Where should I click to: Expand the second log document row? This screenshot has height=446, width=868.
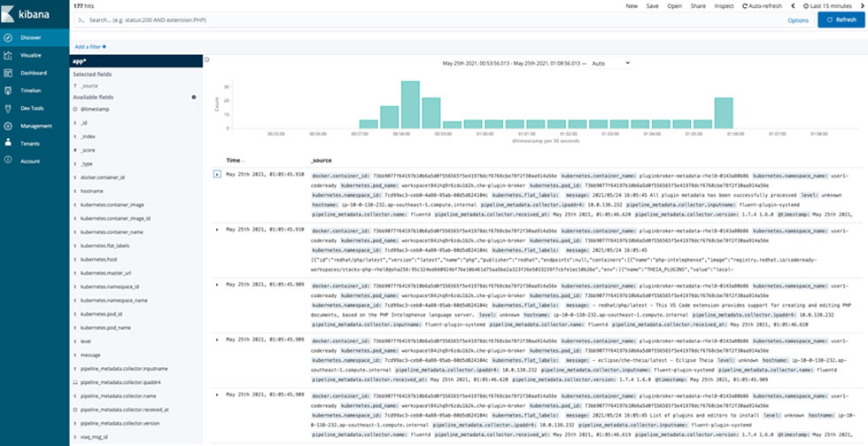coord(218,229)
